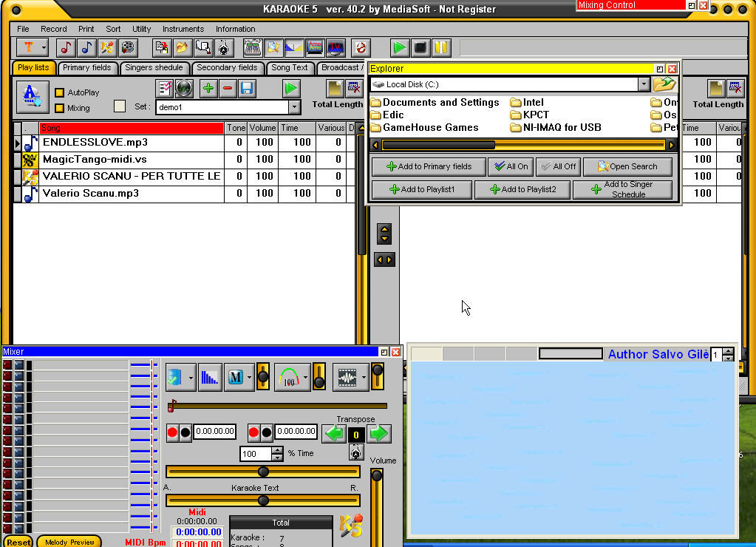
Task: Enable the AutoPlay checkbox
Action: click(60, 93)
